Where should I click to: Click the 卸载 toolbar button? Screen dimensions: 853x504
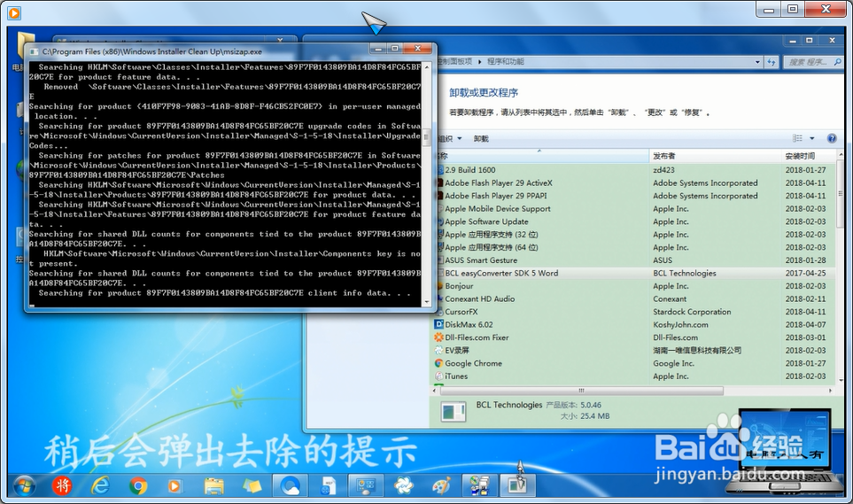481,139
